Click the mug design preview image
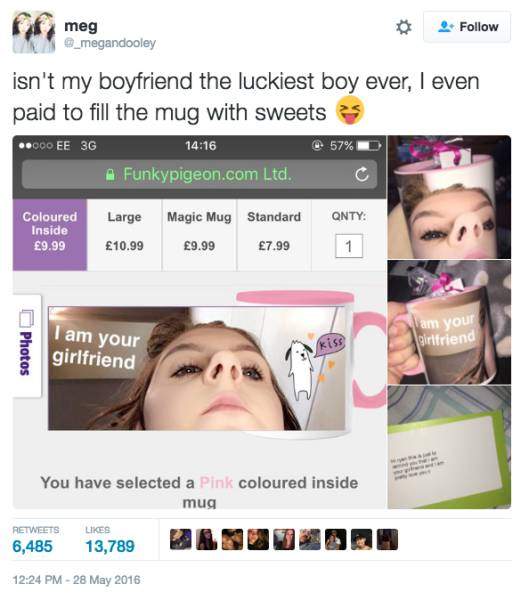Screen dimensions: 529x600 [196, 368]
